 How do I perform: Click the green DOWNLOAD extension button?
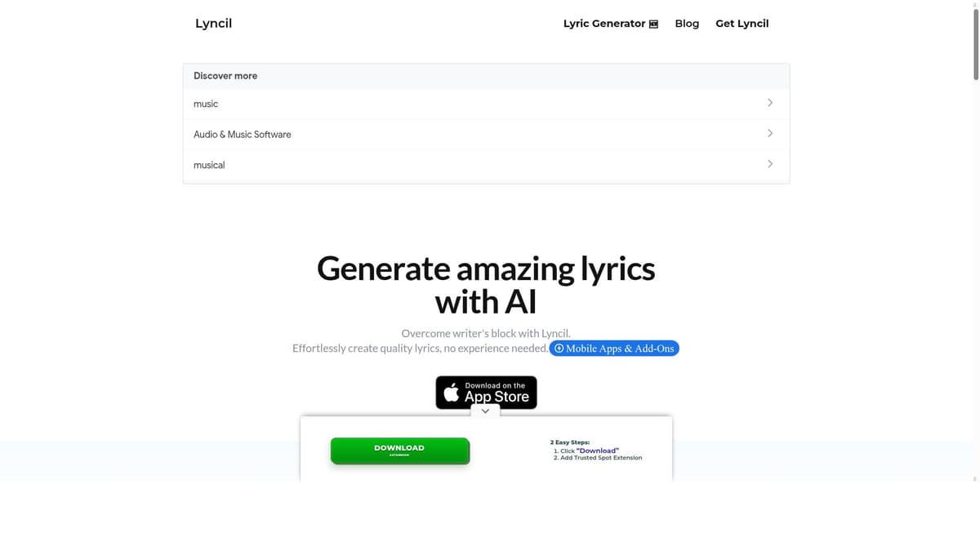pos(400,451)
